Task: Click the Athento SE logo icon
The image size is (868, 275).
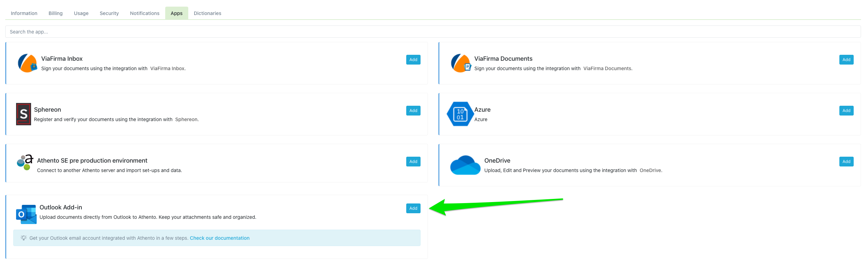Action: pos(25,162)
